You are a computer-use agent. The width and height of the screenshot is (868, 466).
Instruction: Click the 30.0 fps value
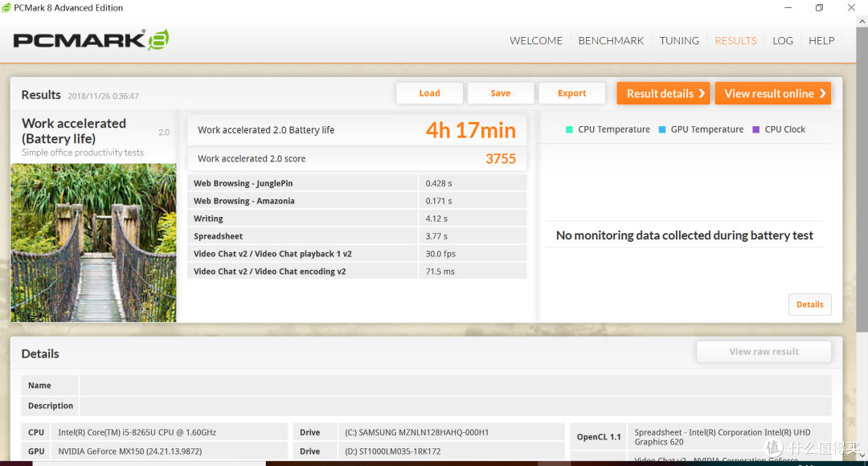[x=440, y=254]
